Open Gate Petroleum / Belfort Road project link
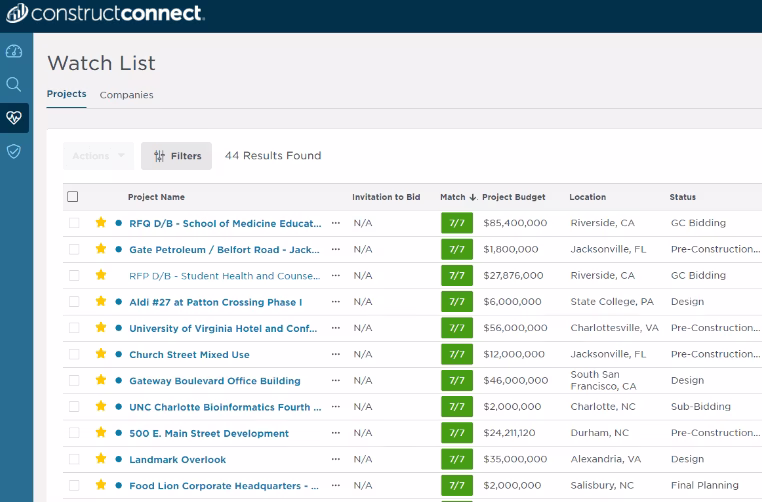Image resolution: width=762 pixels, height=502 pixels. tap(224, 250)
